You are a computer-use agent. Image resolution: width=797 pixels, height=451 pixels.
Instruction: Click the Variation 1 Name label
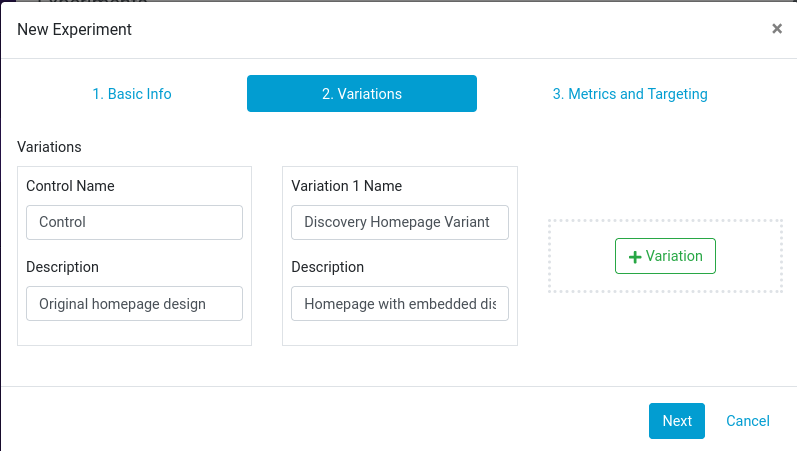pyautogui.click(x=346, y=186)
